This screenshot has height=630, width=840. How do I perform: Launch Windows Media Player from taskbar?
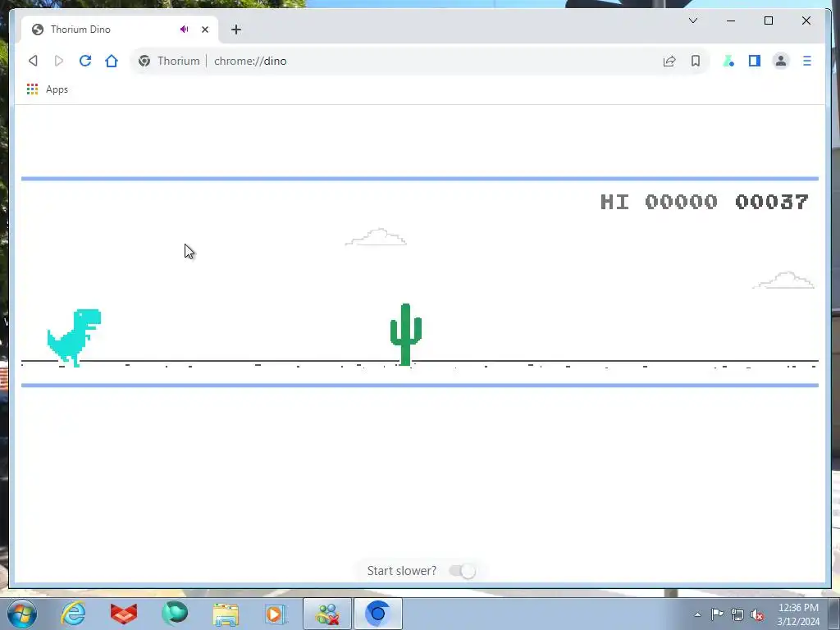(276, 614)
